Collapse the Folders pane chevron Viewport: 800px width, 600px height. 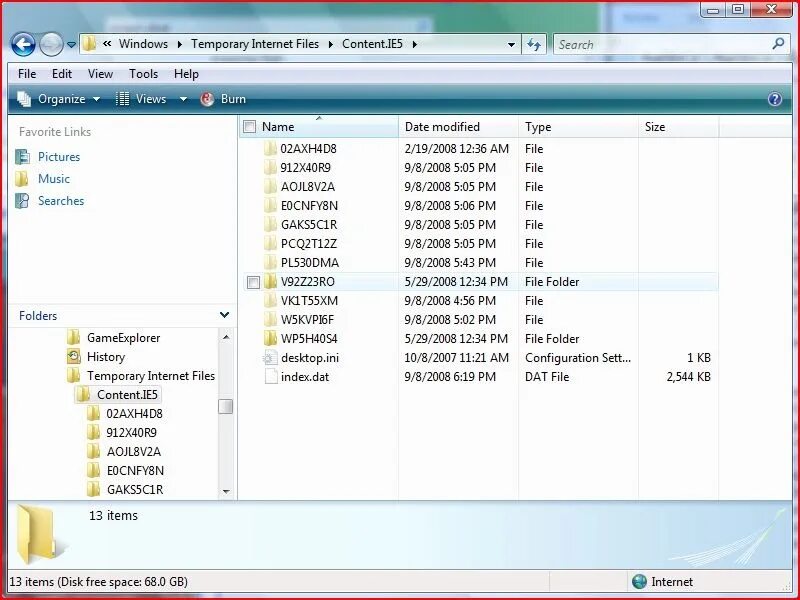[224, 315]
